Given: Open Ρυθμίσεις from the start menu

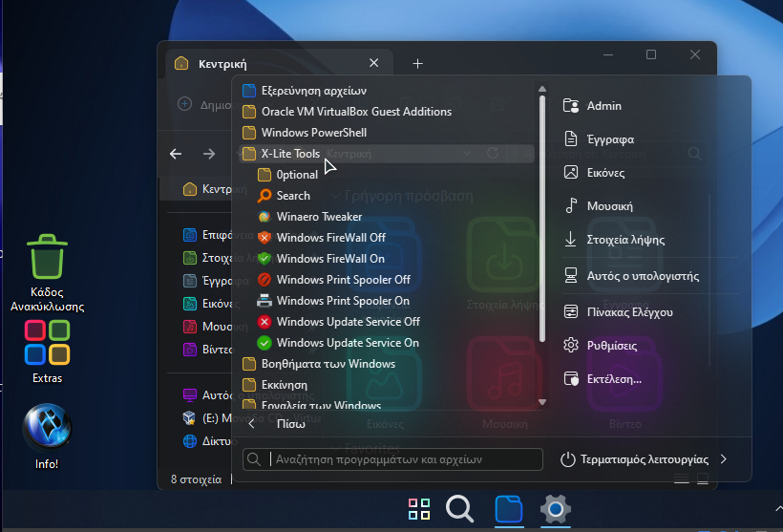Looking at the screenshot, I should click(x=600, y=345).
